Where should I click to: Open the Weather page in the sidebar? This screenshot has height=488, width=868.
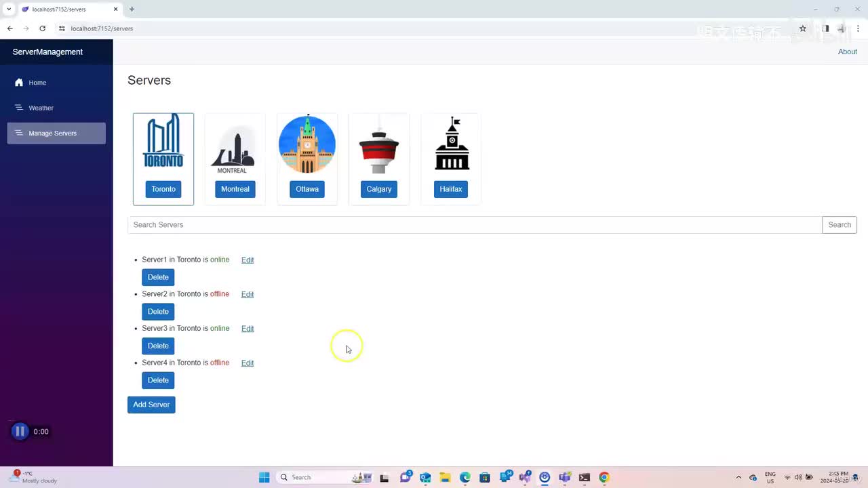56,108
